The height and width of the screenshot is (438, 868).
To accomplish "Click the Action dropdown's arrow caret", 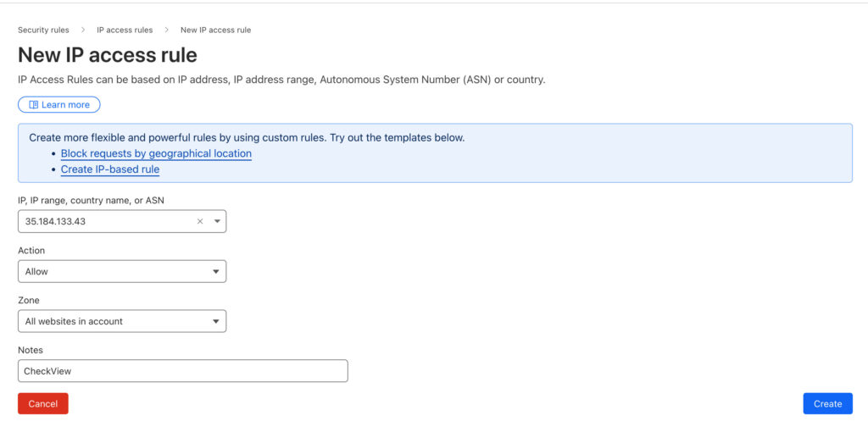I will click(x=217, y=271).
